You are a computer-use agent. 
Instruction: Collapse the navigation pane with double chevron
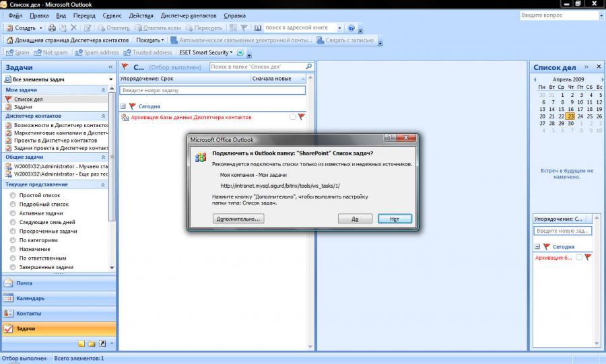[x=110, y=67]
